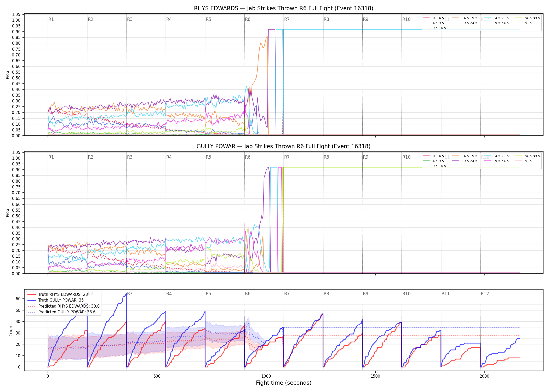The height and width of the screenshot is (392, 549).
Task: Click 'Prob' y-axis label of RHYS EDWARDS chart
Action: click(8, 75)
